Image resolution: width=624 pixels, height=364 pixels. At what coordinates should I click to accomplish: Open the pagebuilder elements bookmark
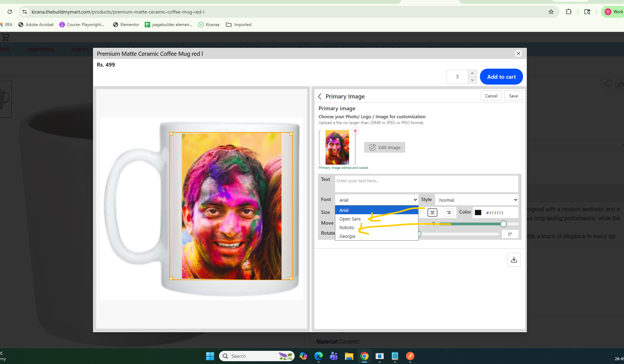(169, 25)
